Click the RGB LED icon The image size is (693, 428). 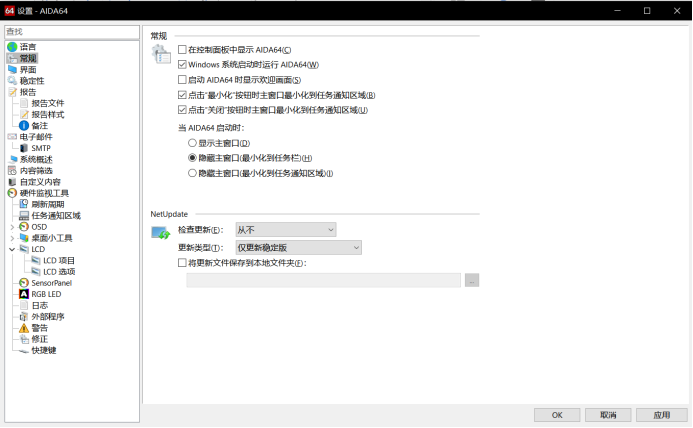pos(24,294)
